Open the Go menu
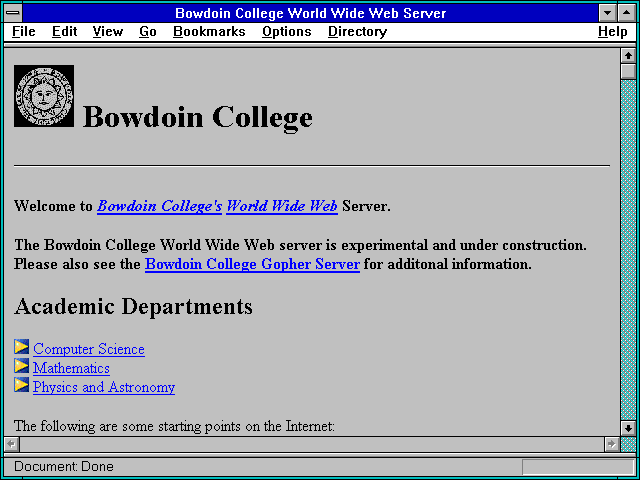Image resolution: width=640 pixels, height=480 pixels. coord(148,32)
